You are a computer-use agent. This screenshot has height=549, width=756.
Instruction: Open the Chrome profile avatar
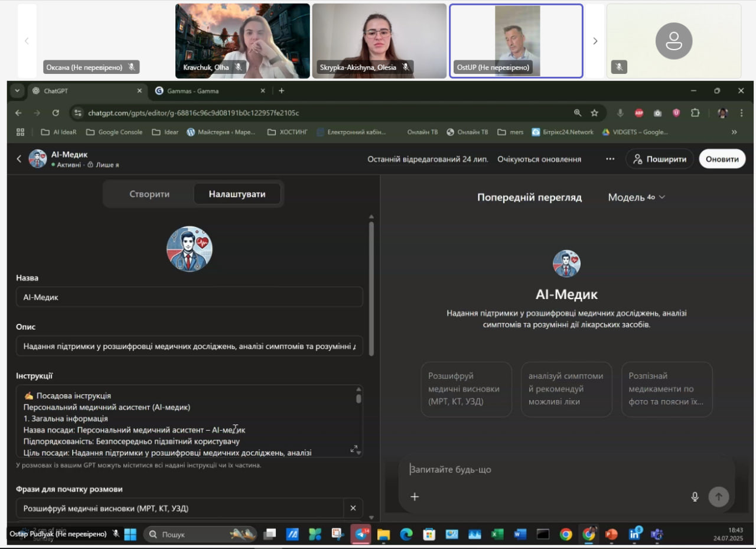coord(722,113)
